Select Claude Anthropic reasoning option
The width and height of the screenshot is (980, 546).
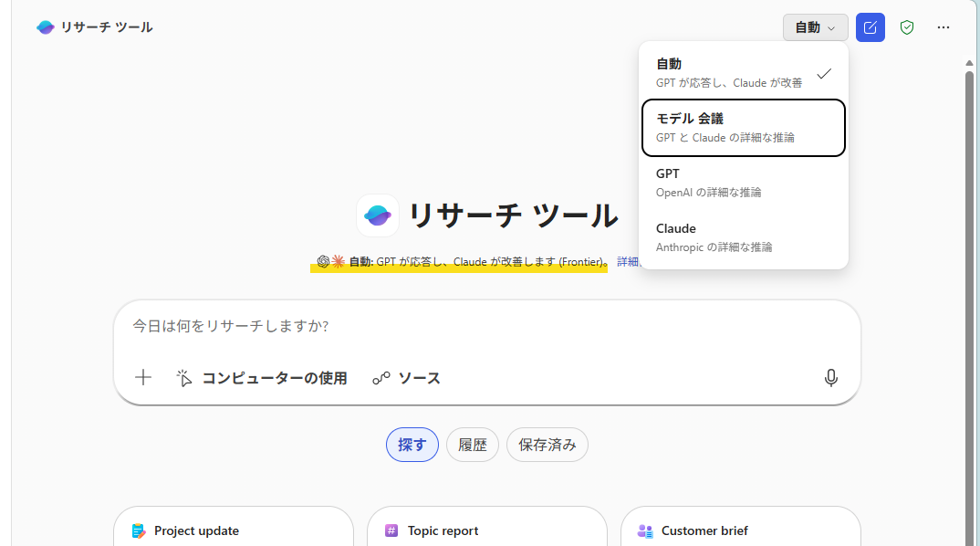coord(744,236)
